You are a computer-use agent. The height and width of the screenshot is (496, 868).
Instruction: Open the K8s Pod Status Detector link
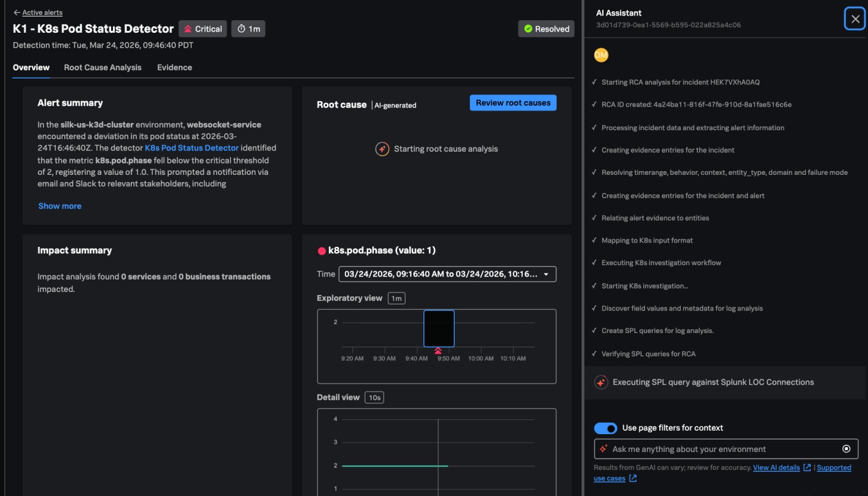coord(191,148)
